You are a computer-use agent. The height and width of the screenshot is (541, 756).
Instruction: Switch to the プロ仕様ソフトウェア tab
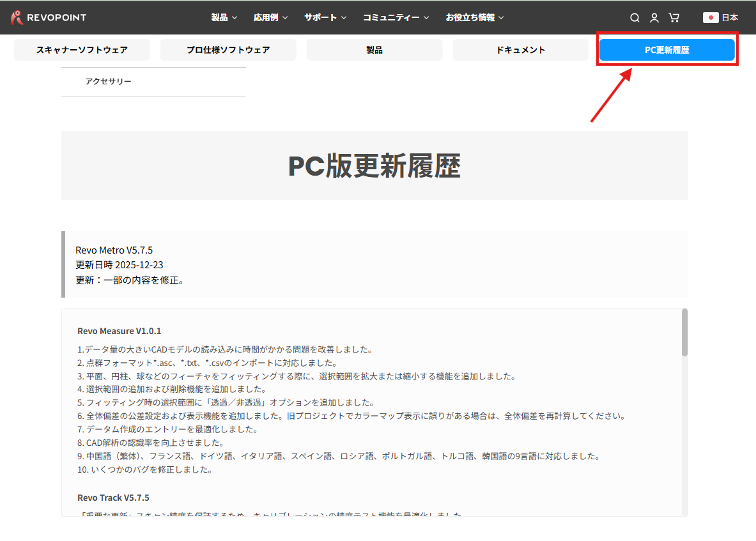(228, 49)
